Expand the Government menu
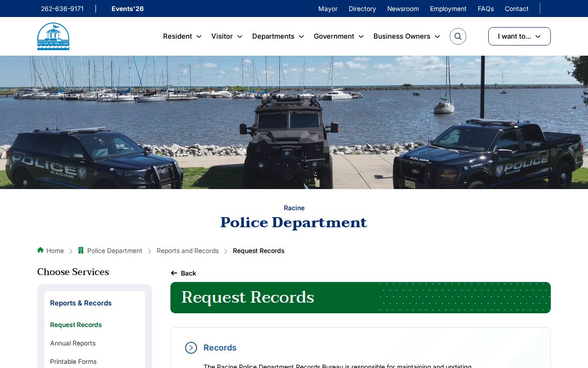The image size is (588, 368). point(339,36)
